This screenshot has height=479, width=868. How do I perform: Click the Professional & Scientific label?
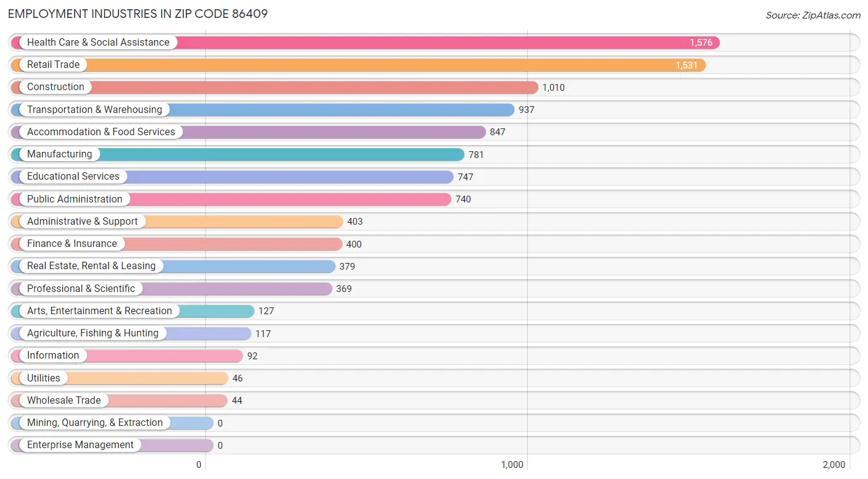click(x=81, y=289)
